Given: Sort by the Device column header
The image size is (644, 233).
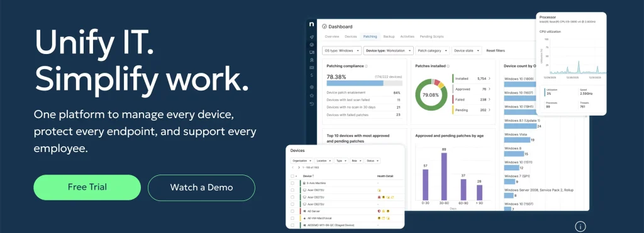Looking at the screenshot, I should 308,176.
